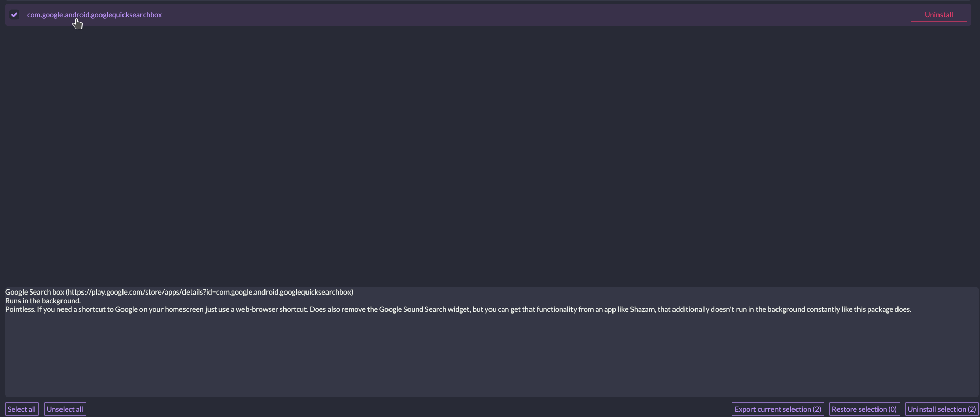
Task: Click the word "Shazam" in the description
Action: click(x=642, y=309)
